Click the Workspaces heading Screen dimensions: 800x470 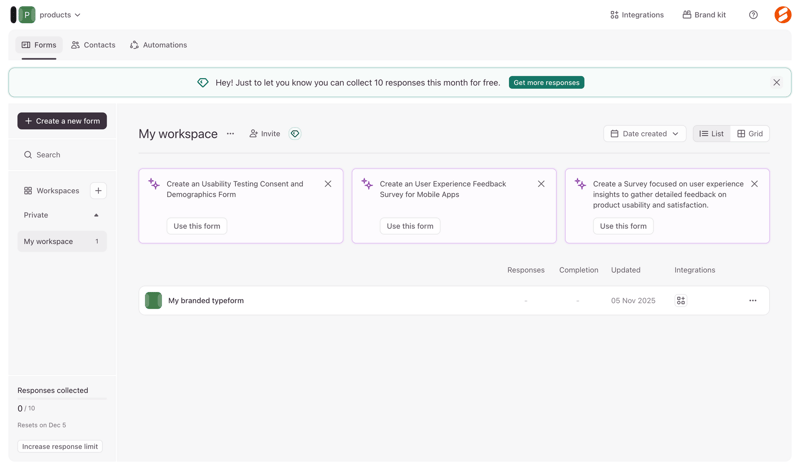[x=52, y=191]
